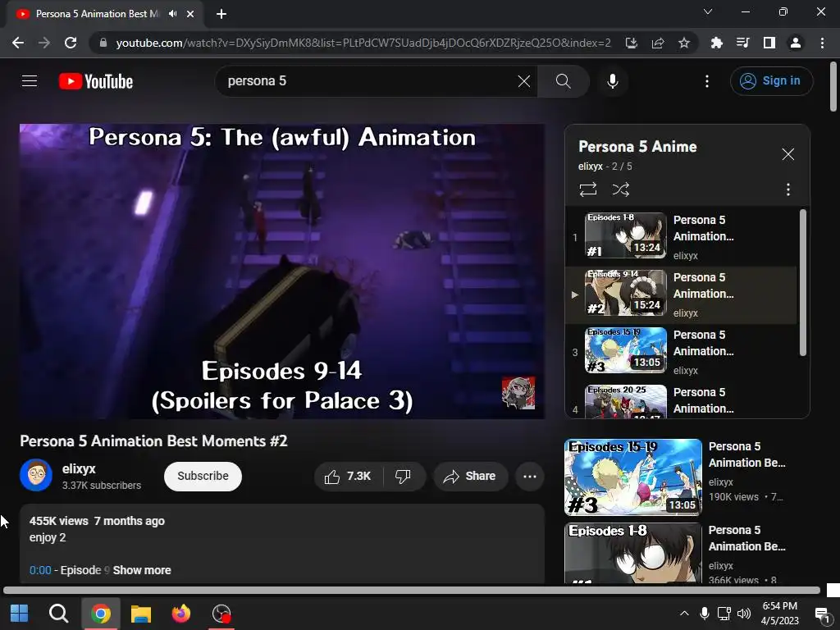Open a new browser tab
The image size is (840, 630).
[x=221, y=14]
